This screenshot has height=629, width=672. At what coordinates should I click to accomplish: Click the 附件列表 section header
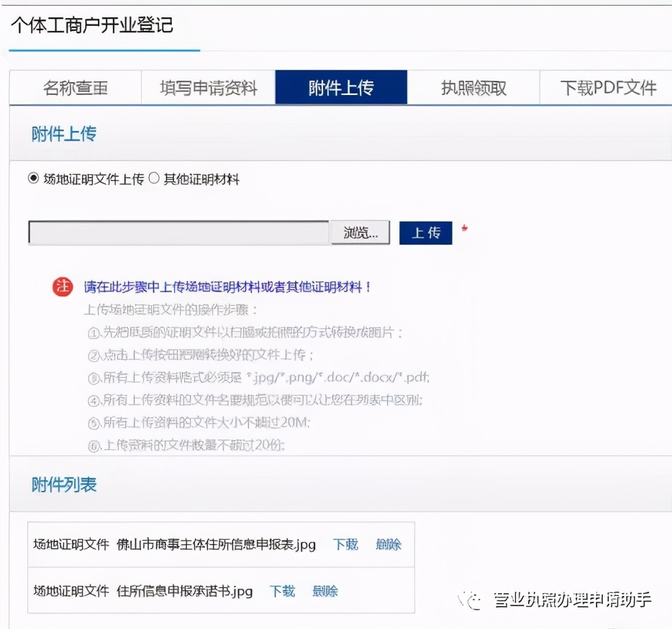[63, 486]
